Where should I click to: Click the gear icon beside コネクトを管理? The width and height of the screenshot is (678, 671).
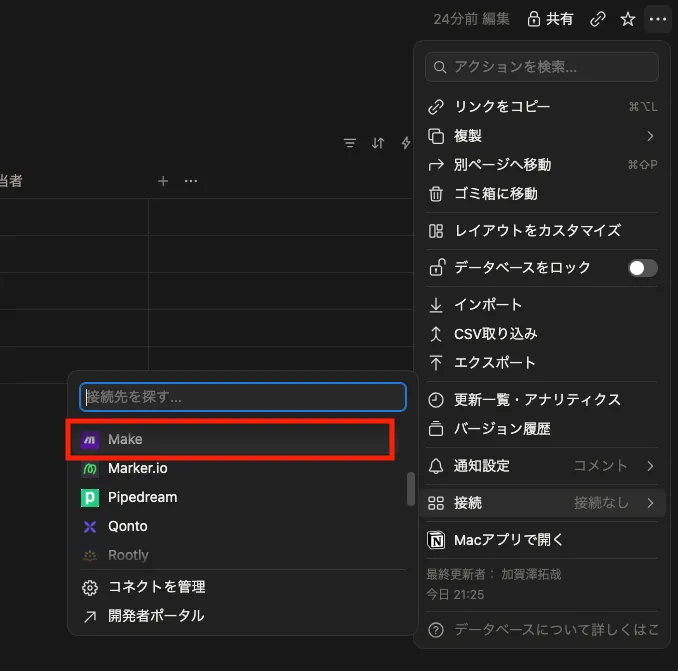click(90, 588)
